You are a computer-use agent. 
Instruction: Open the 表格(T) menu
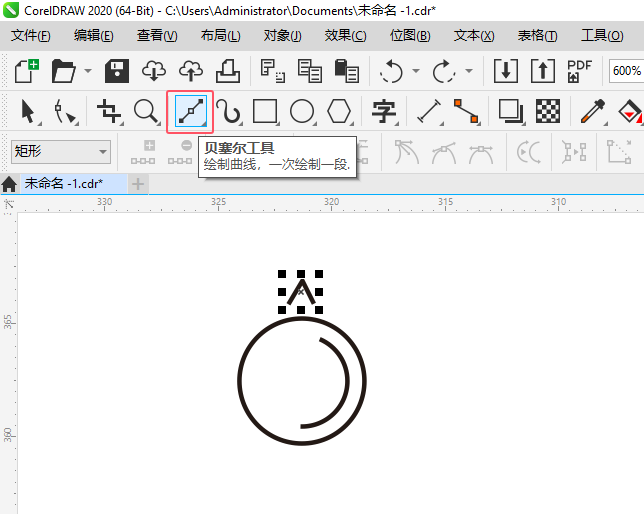pos(537,36)
